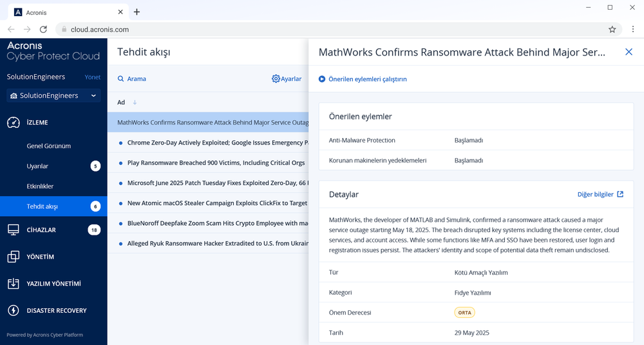Sort the list by Ad column arrow
Image resolution: width=644 pixels, height=345 pixels.
(135, 103)
